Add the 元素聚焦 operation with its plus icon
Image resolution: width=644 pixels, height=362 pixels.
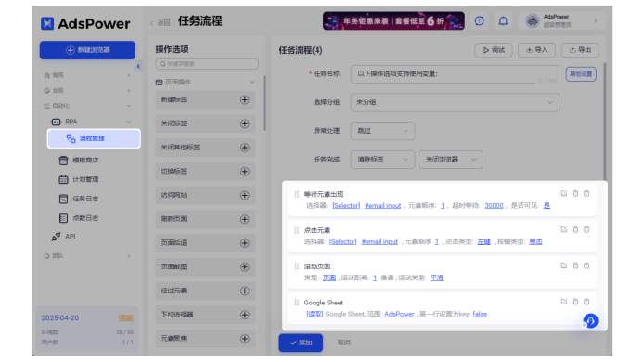[245, 339]
